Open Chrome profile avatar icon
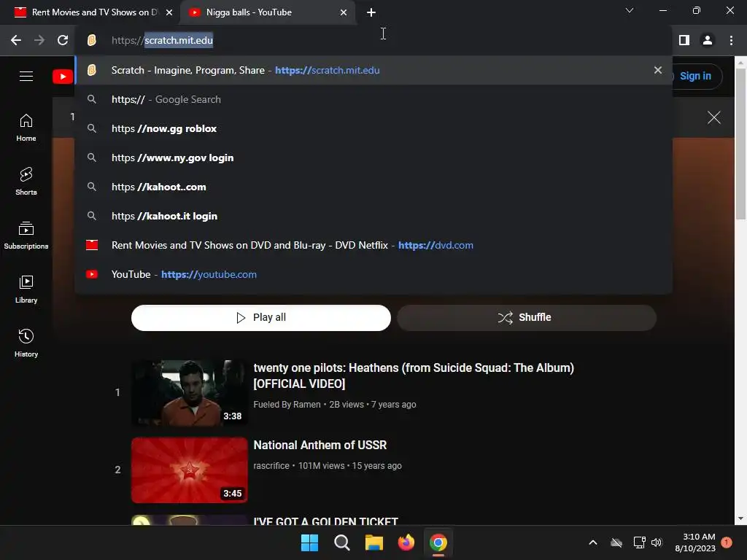Screen dimensions: 747x560 (708, 40)
